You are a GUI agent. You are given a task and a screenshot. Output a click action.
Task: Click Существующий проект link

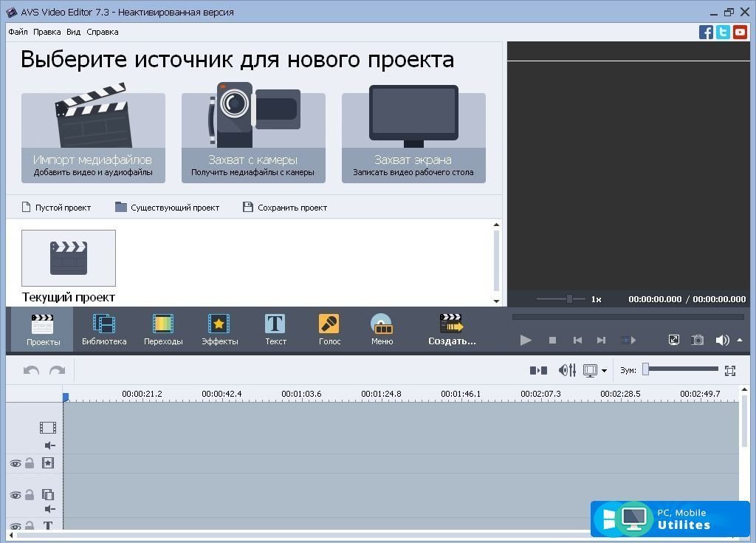click(168, 208)
